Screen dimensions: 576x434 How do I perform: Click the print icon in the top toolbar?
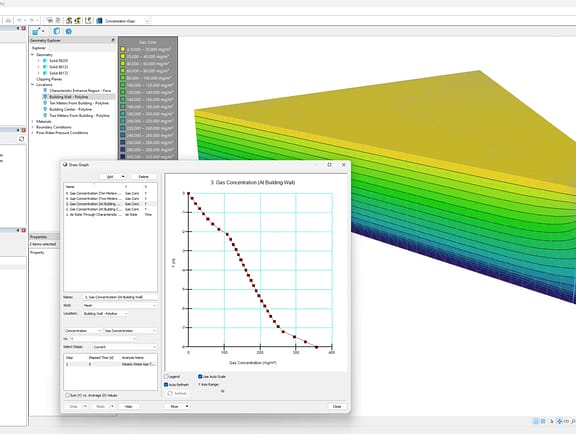coord(8,21)
